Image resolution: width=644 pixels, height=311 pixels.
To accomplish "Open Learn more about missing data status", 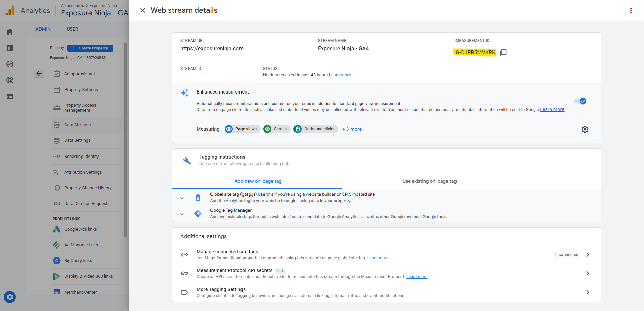I will pyautogui.click(x=340, y=75).
